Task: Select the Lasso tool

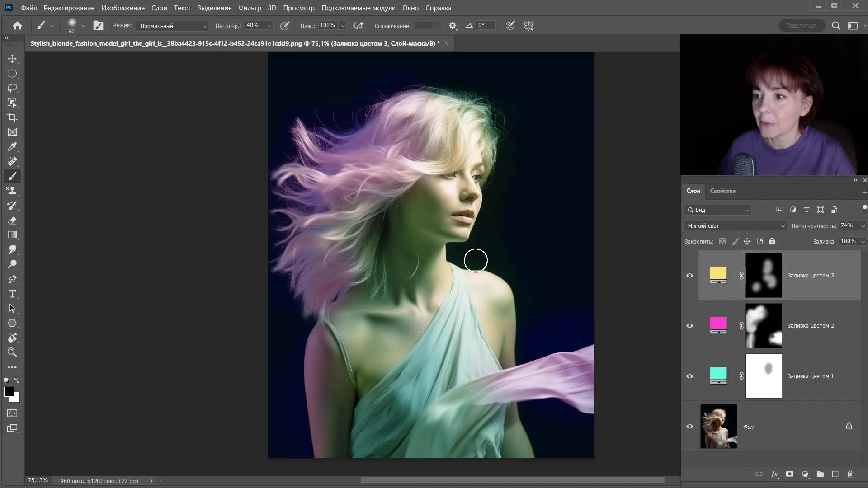Action: tap(12, 88)
